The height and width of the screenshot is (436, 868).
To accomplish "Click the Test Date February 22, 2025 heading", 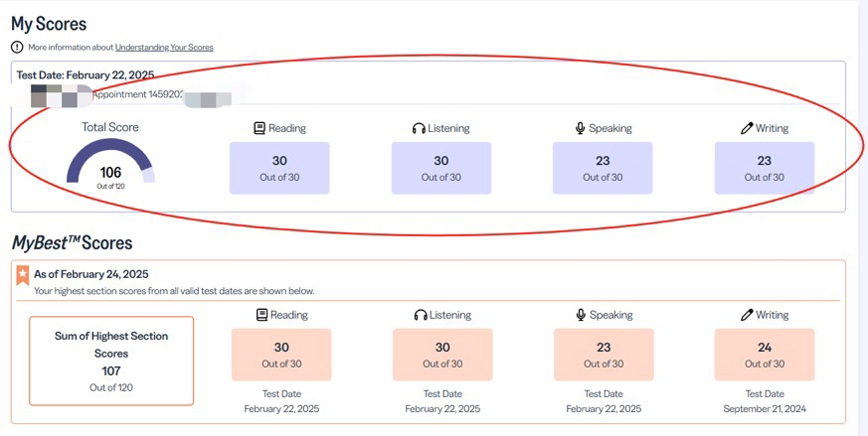I will click(x=84, y=74).
